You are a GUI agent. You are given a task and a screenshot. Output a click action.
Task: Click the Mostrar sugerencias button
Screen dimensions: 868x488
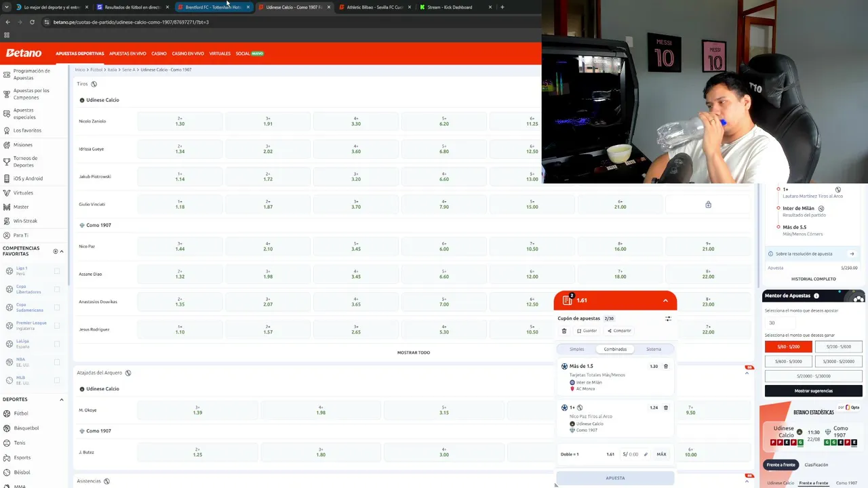[814, 391]
